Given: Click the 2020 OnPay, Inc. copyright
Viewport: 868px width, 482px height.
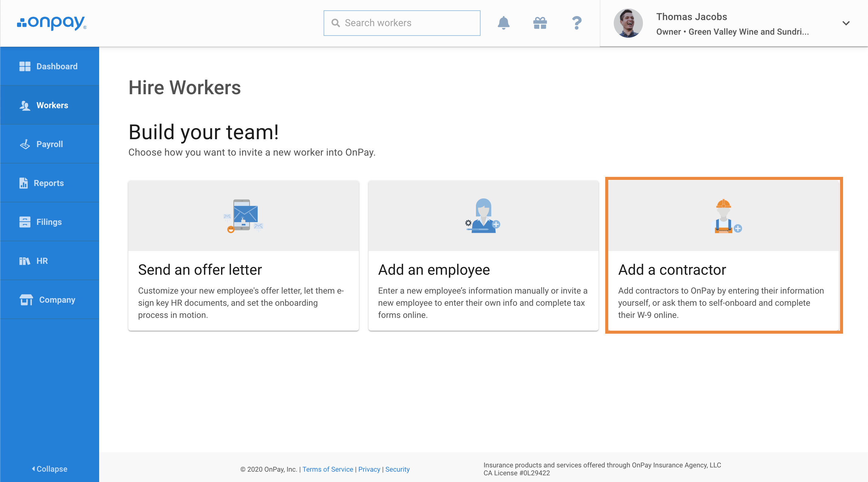Looking at the screenshot, I should 269,469.
